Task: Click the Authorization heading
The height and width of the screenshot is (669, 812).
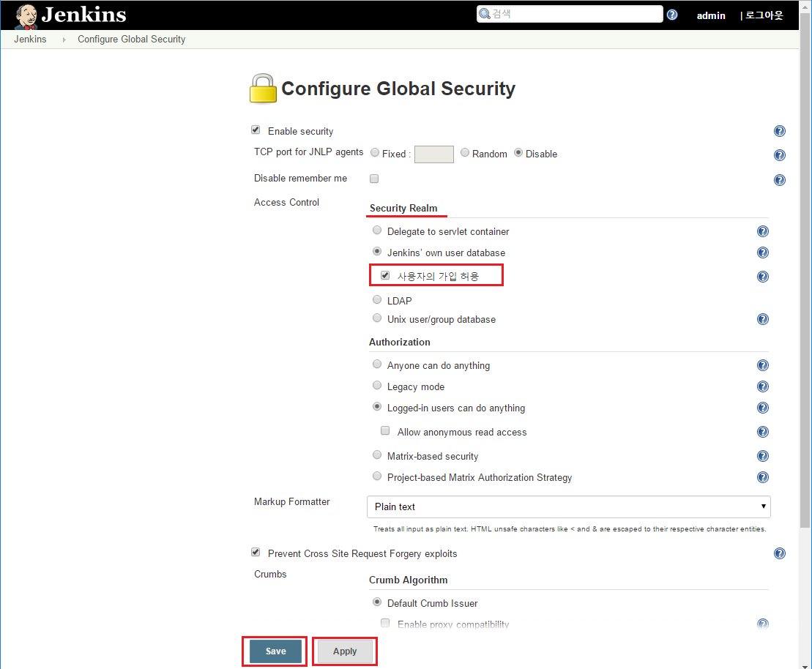Action: pyautogui.click(x=399, y=343)
